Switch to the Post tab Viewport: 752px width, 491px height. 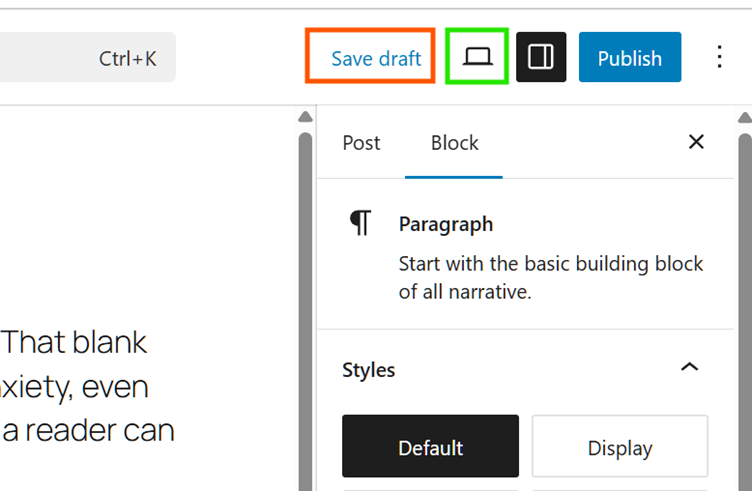[361, 143]
